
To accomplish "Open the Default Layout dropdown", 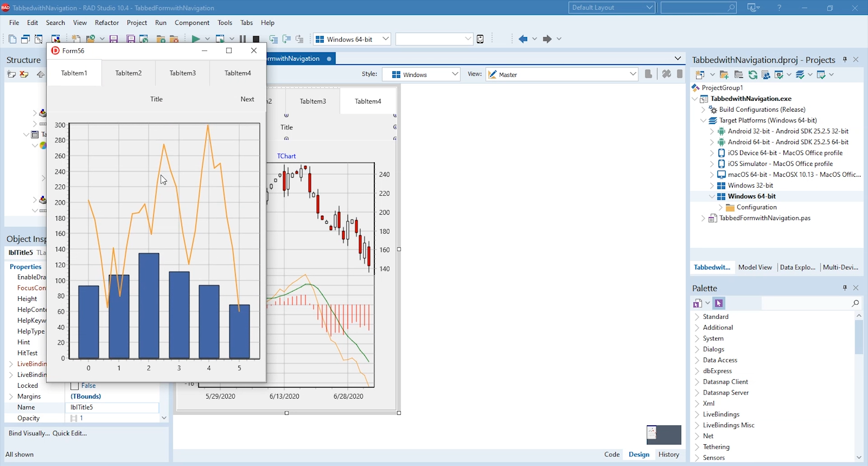I will (650, 8).
